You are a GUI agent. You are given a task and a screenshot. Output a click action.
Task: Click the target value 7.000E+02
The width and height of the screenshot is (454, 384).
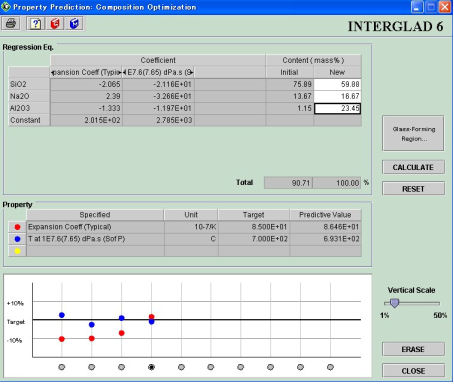click(x=254, y=239)
